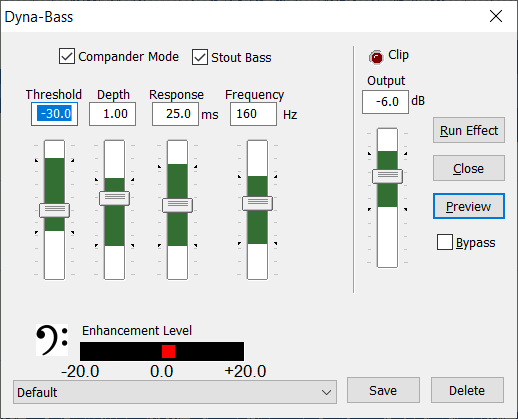Image resolution: width=518 pixels, height=419 pixels.
Task: Uncheck the Compander Mode checkbox
Action: click(x=67, y=56)
